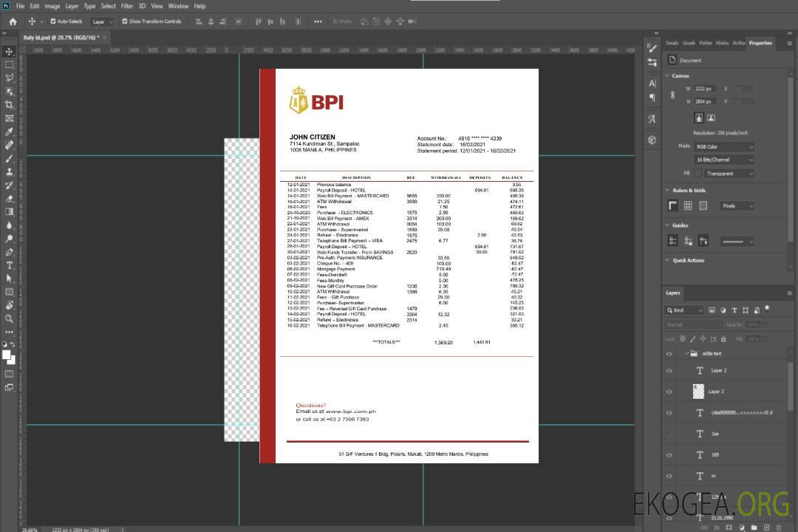Screen dimensions: 798x532
Task: Open the 16 Bits/Channel dropdown
Action: (724, 160)
